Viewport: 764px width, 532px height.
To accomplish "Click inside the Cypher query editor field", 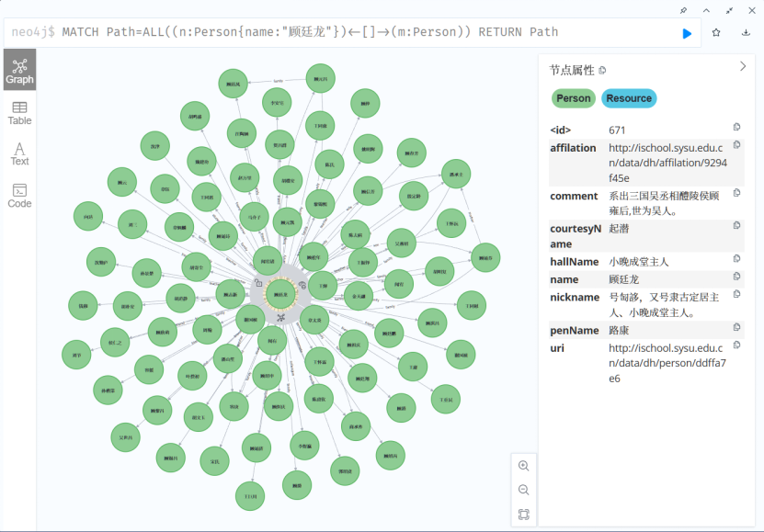I will [x=349, y=32].
